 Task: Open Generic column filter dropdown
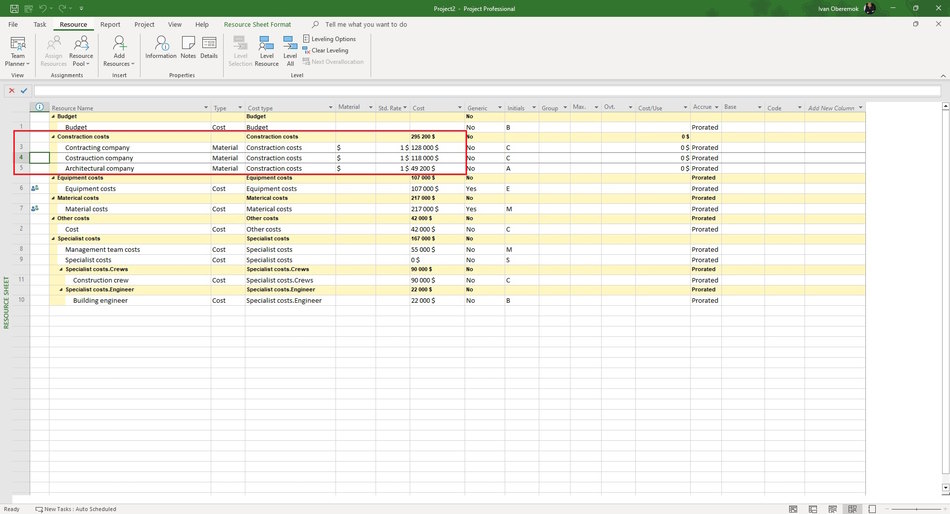(x=500, y=107)
